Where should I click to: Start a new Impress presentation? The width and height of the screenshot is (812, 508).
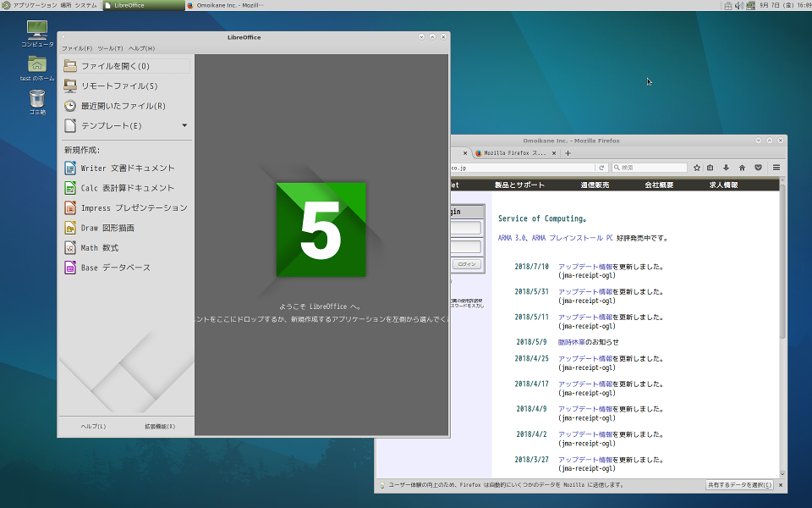(x=133, y=207)
